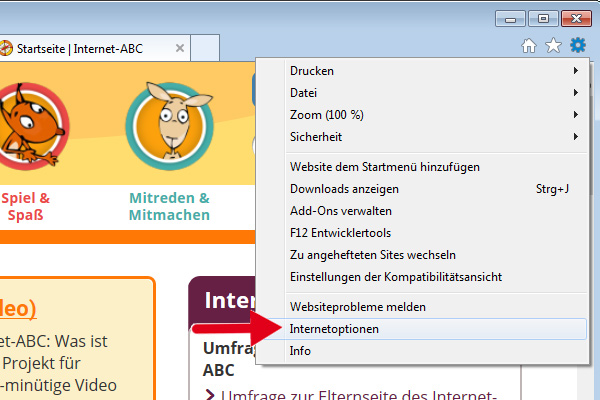Open Einstellungen der Kompatibilitätsansicht

[395, 277]
